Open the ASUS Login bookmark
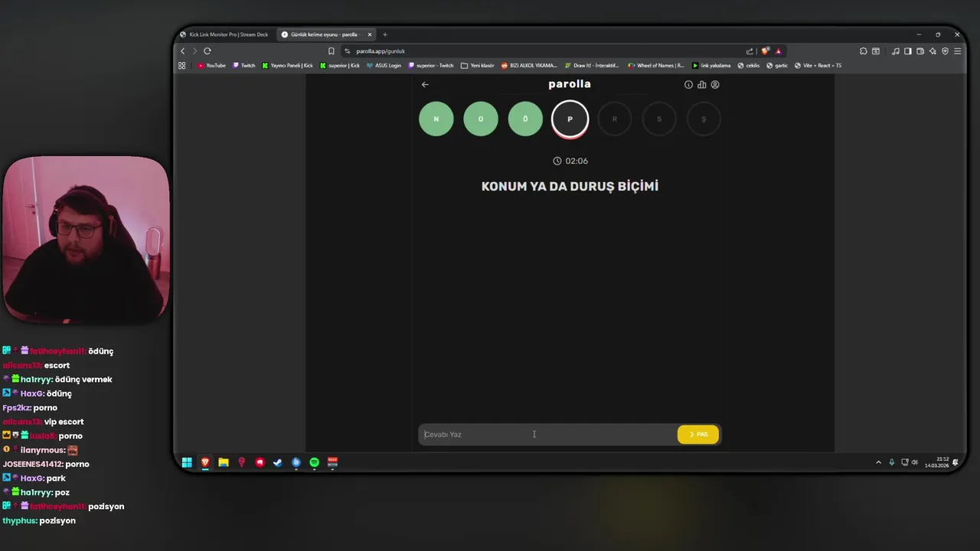The width and height of the screenshot is (980, 551). (384, 66)
